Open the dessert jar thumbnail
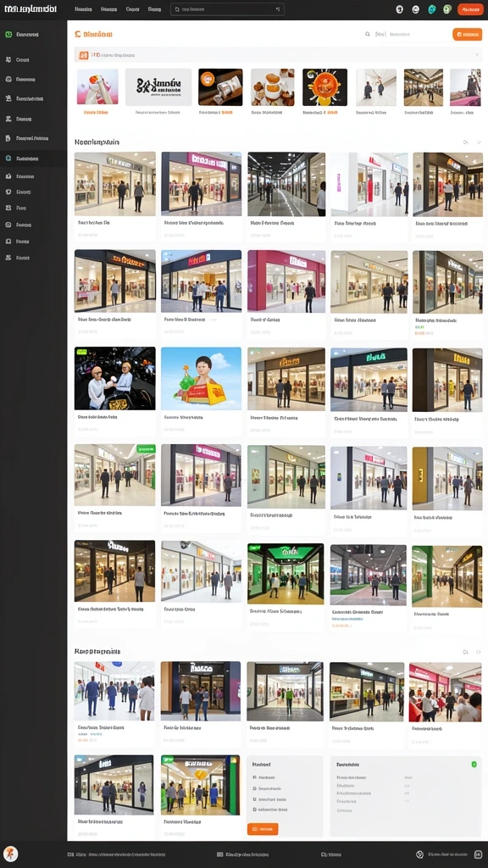This screenshot has height=868, width=488. click(272, 87)
